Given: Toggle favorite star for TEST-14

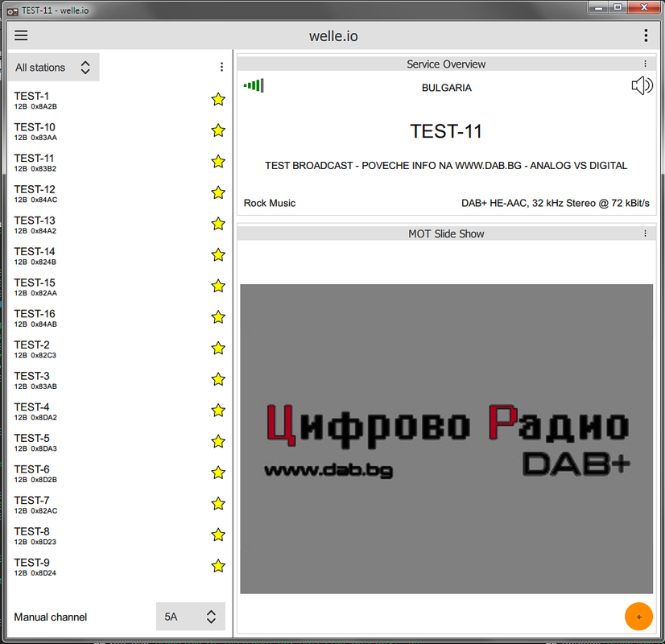Looking at the screenshot, I should pos(218,255).
